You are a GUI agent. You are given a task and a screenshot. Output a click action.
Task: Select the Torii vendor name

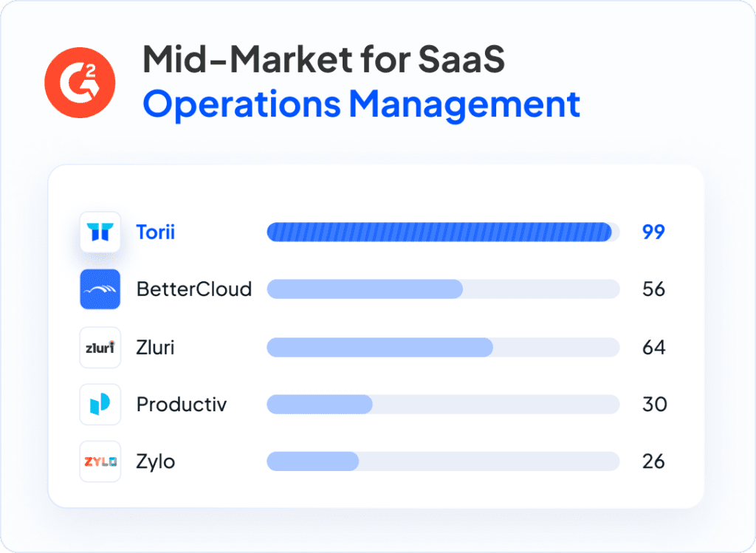pyautogui.click(x=155, y=232)
